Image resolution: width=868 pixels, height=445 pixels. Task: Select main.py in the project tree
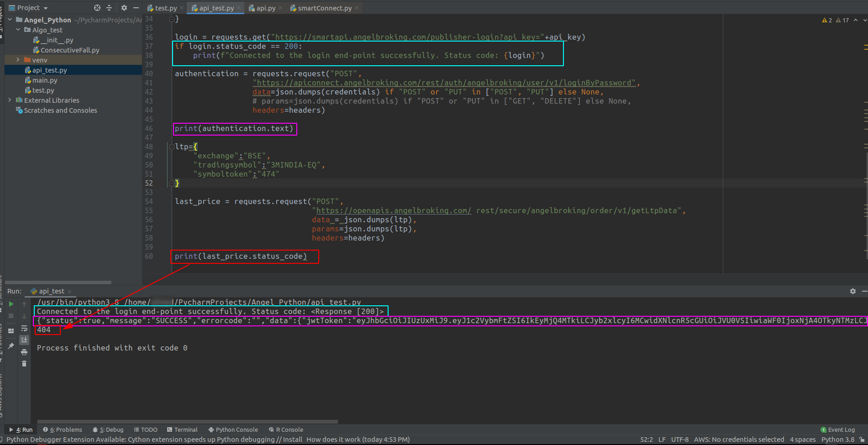point(41,80)
